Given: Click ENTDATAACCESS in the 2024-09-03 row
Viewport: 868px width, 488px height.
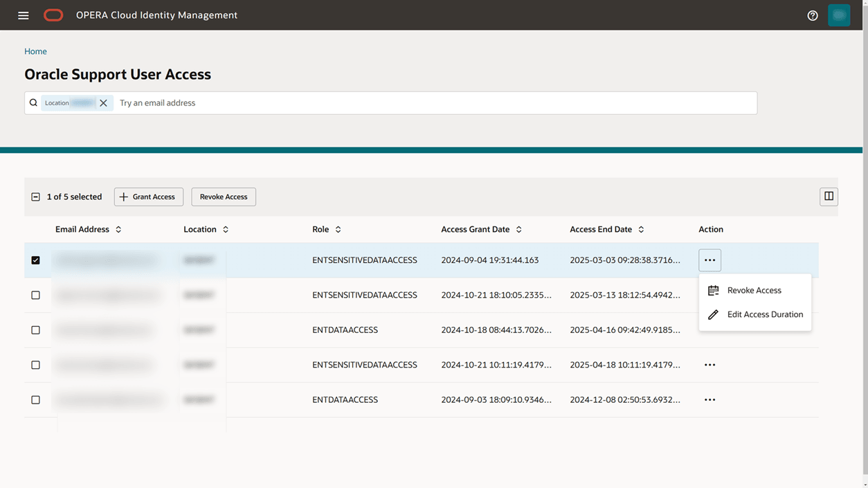Looking at the screenshot, I should tap(345, 399).
